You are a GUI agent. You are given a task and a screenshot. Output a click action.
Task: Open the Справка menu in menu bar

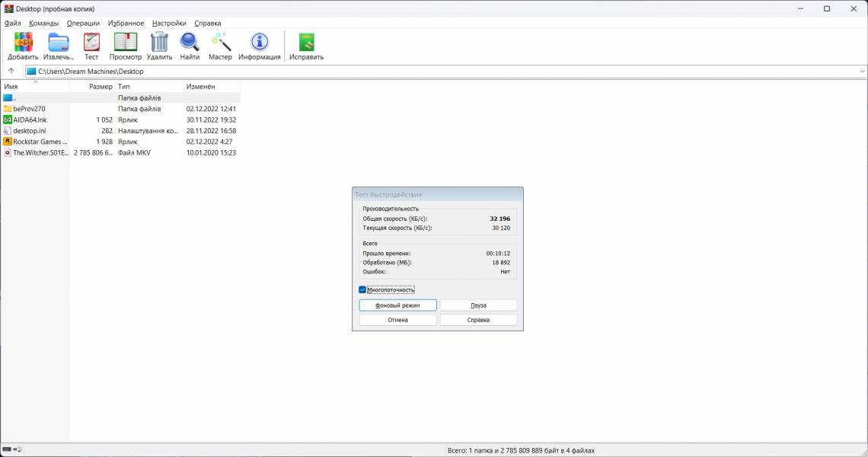(208, 24)
